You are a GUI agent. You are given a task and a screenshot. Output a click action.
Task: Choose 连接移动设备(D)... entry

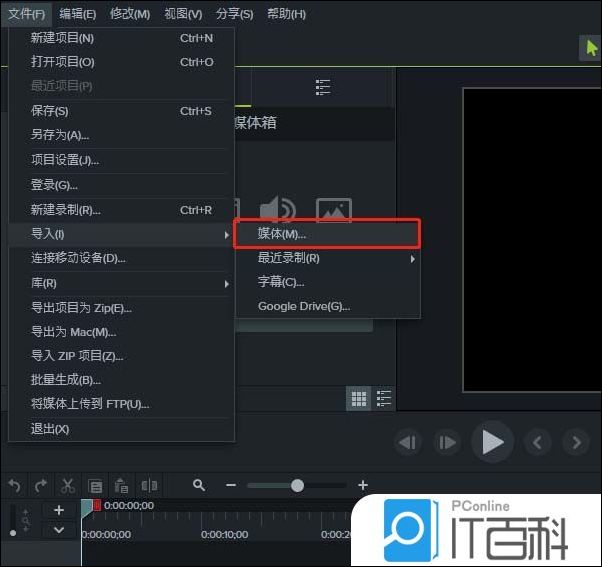tap(121, 258)
